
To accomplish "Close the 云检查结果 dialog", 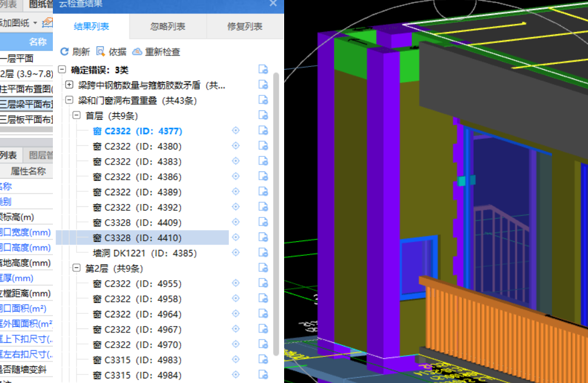I will tap(273, 3).
